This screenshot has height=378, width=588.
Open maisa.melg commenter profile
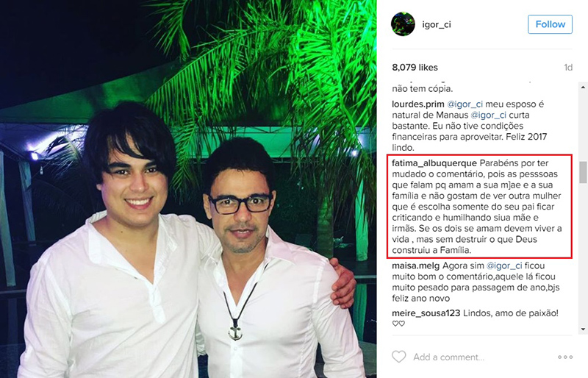click(x=415, y=265)
